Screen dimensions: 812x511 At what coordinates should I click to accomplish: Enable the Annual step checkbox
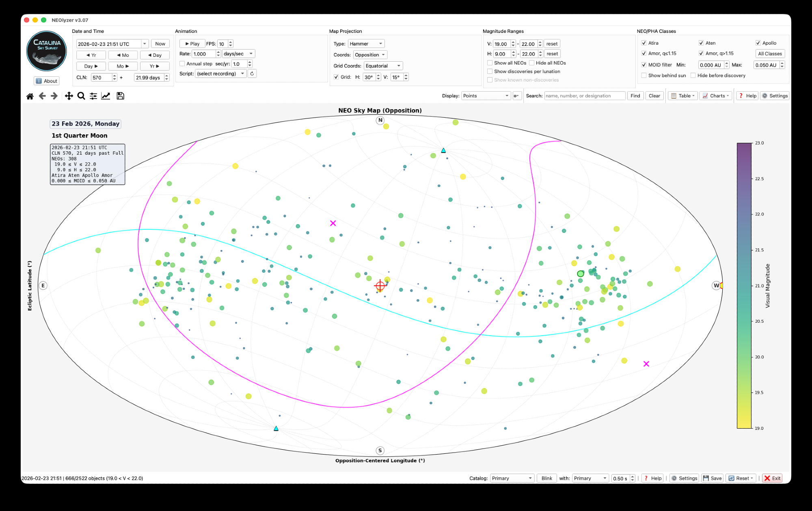click(x=182, y=64)
